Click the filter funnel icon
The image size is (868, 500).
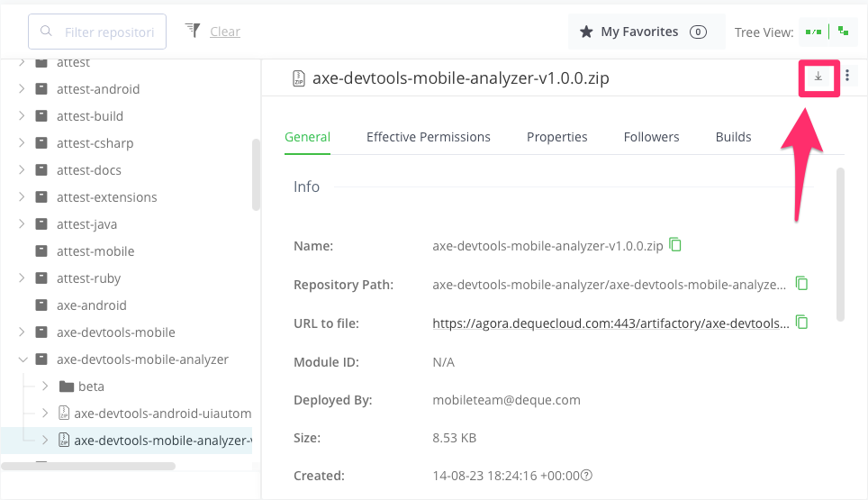tap(192, 32)
